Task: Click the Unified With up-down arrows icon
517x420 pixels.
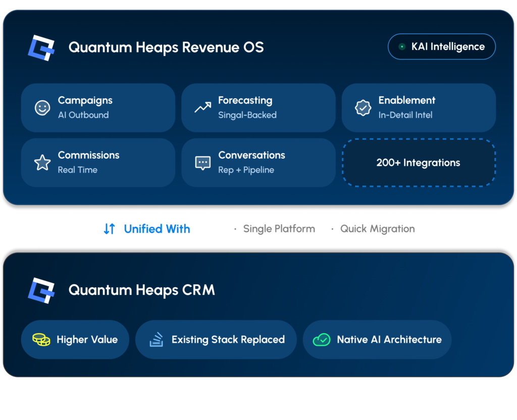Action: coord(109,229)
